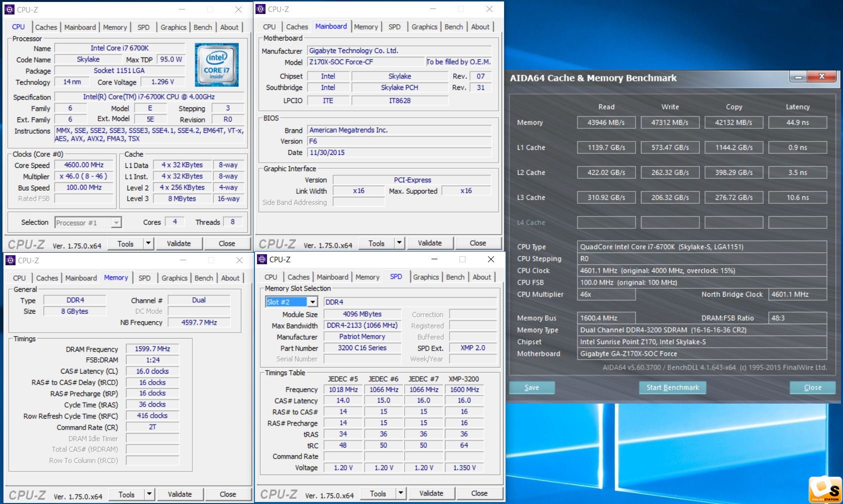
Task: Click the BIOS date 11/30/2015 field
Action: point(400,153)
